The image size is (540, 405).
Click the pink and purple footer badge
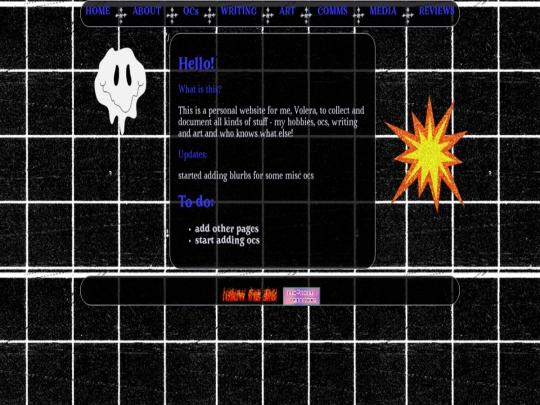coord(301,296)
